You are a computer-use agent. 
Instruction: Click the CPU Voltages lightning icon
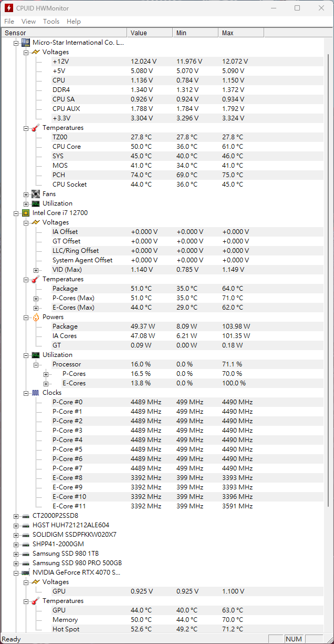click(x=35, y=222)
